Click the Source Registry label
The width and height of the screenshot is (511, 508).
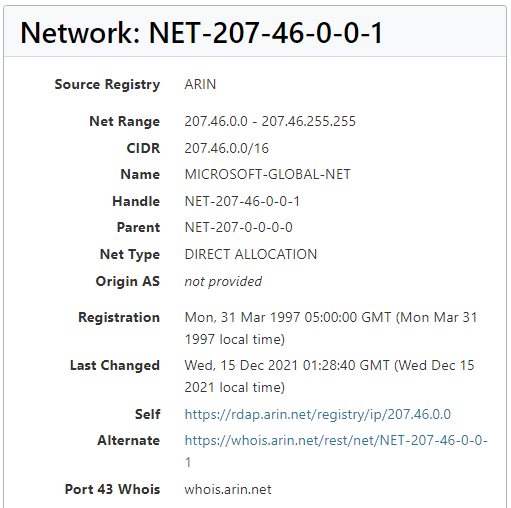pos(107,85)
